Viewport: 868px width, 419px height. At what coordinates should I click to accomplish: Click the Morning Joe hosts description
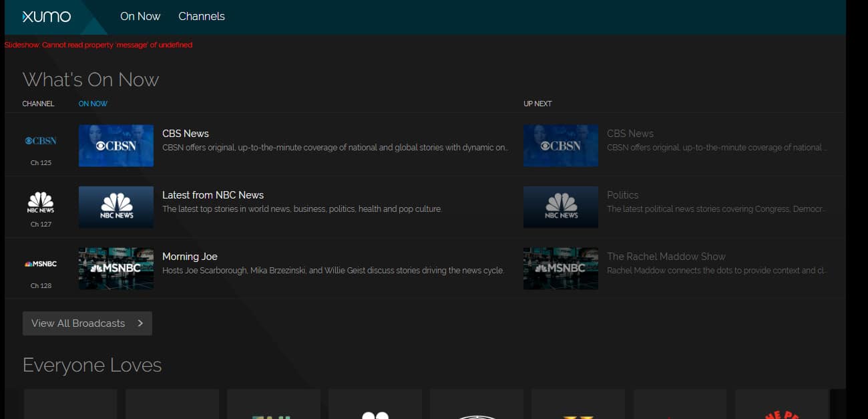coord(333,271)
